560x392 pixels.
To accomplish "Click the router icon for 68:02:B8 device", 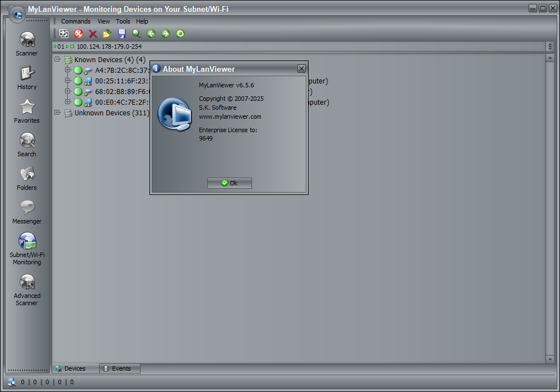I will [88, 92].
